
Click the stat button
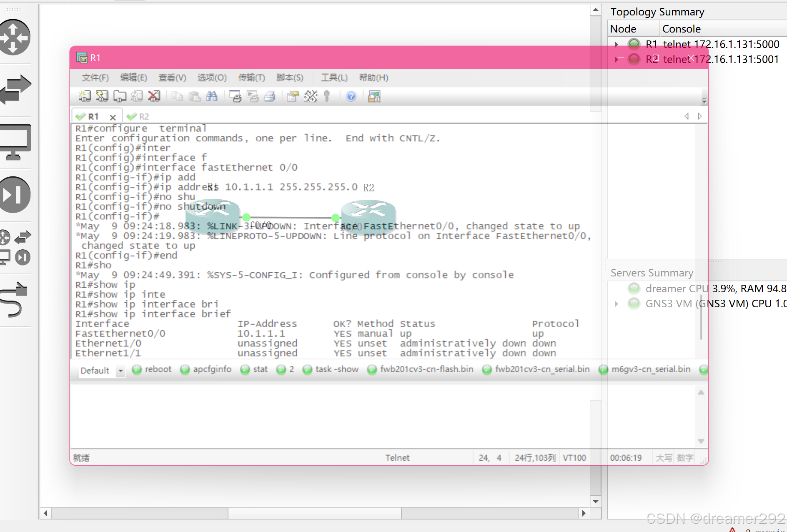pyautogui.click(x=254, y=369)
